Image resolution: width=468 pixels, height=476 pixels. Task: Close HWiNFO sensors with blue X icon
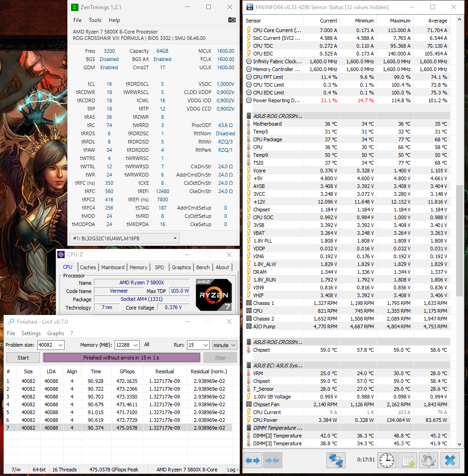(x=450, y=460)
